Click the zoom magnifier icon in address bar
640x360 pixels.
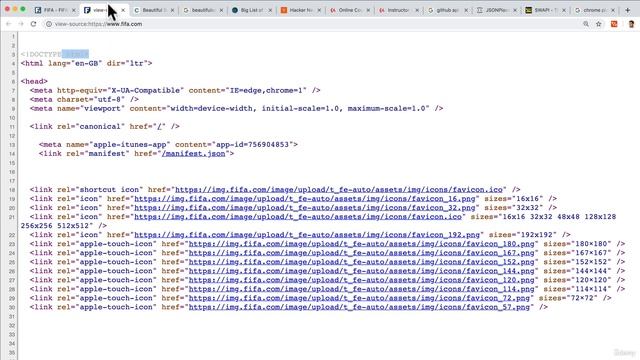point(586,24)
